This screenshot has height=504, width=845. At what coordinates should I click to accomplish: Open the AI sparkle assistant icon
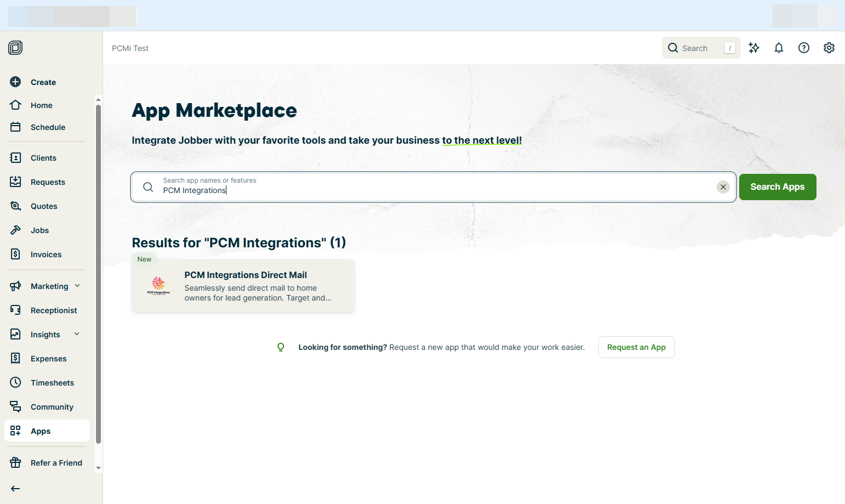754,48
